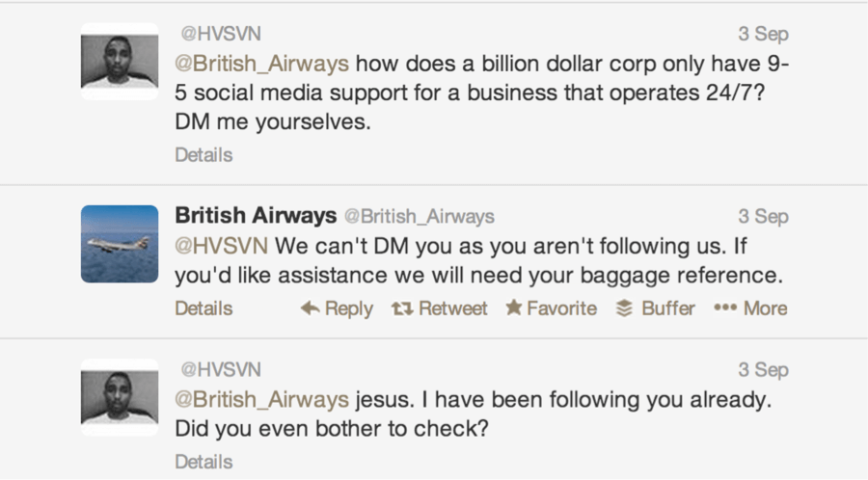Open the British Airways plane avatar
Viewport: 868px width, 480px height.
[119, 244]
